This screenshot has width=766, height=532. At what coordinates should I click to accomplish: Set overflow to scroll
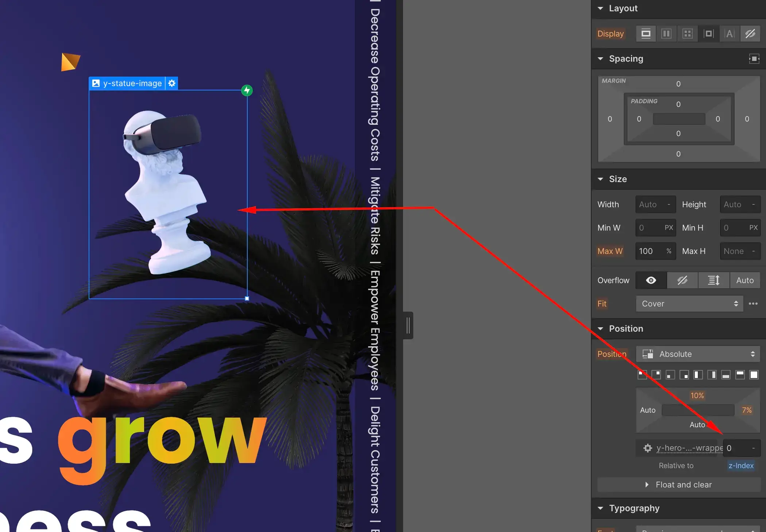pos(714,280)
